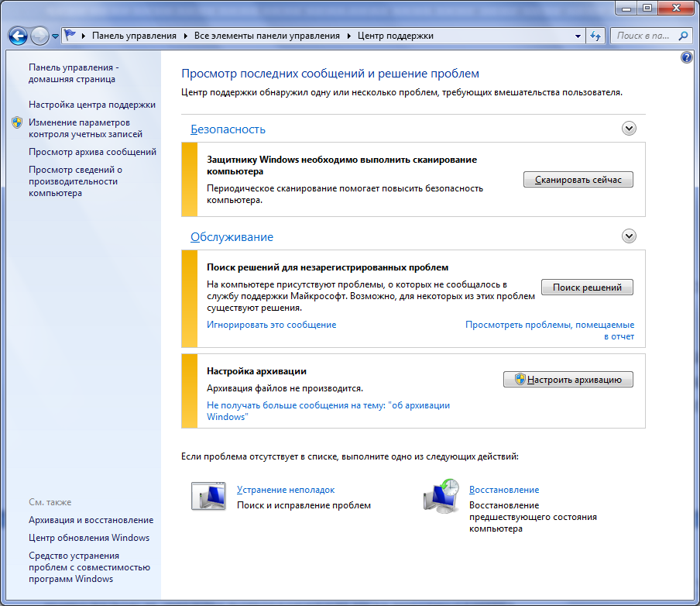Image resolution: width=700 pixels, height=606 pixels.
Task: Open the Безопасность heading link
Action: 228,129
